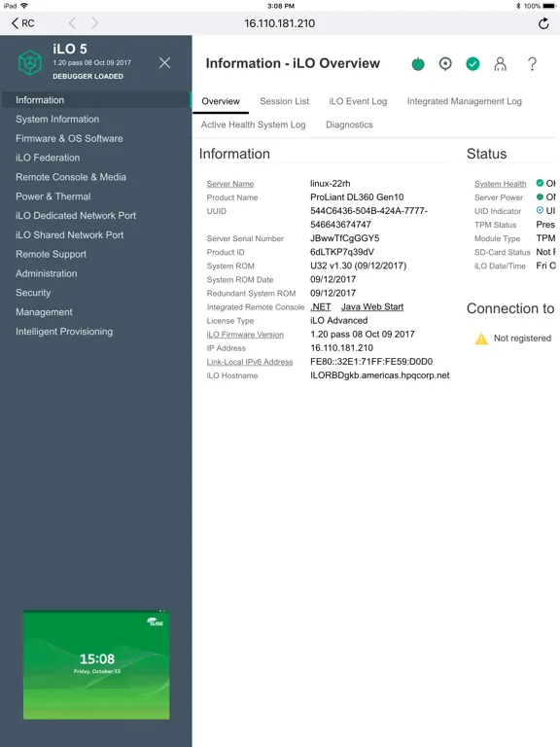The height and width of the screenshot is (747, 560).
Task: Open System Information in the sidebar
Action: pos(57,119)
